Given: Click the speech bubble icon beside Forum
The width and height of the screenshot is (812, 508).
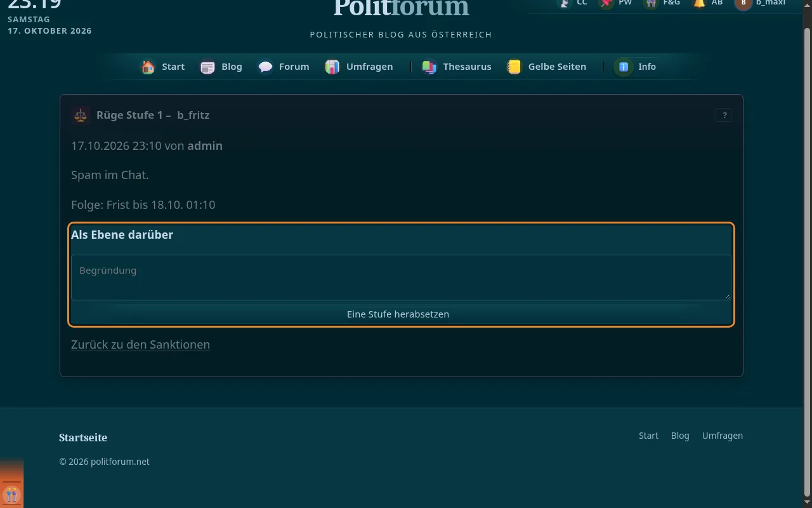Looking at the screenshot, I should [265, 67].
